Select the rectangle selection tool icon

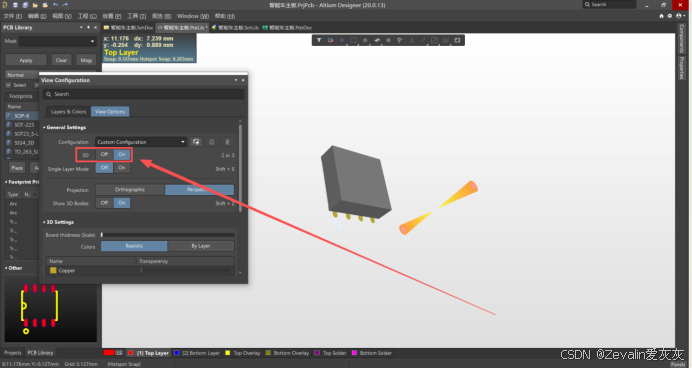point(354,40)
